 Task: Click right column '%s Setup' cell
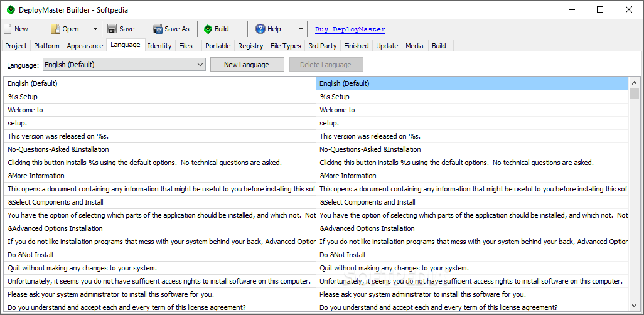pyautogui.click(x=472, y=97)
